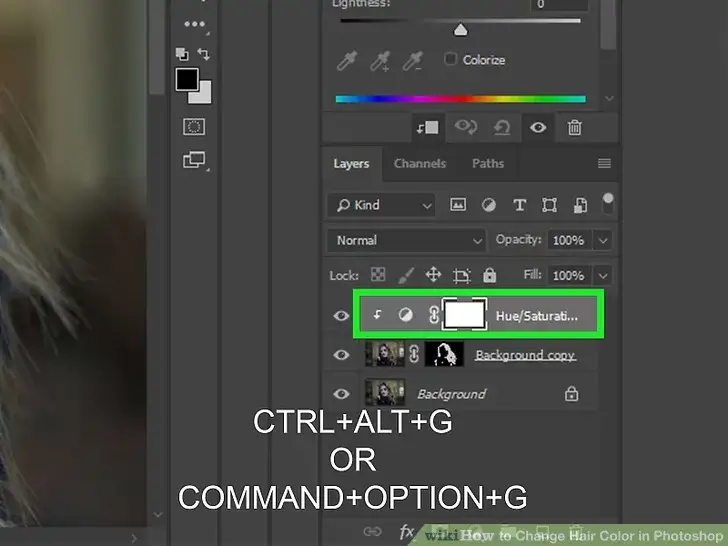
Task: Delete this adjustment layer trash icon
Action: 574,127
